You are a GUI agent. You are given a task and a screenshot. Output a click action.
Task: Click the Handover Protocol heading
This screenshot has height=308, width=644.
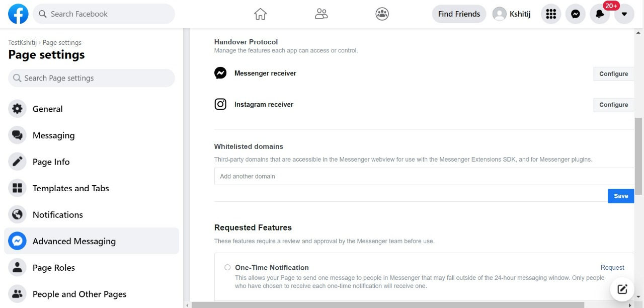pos(246,42)
